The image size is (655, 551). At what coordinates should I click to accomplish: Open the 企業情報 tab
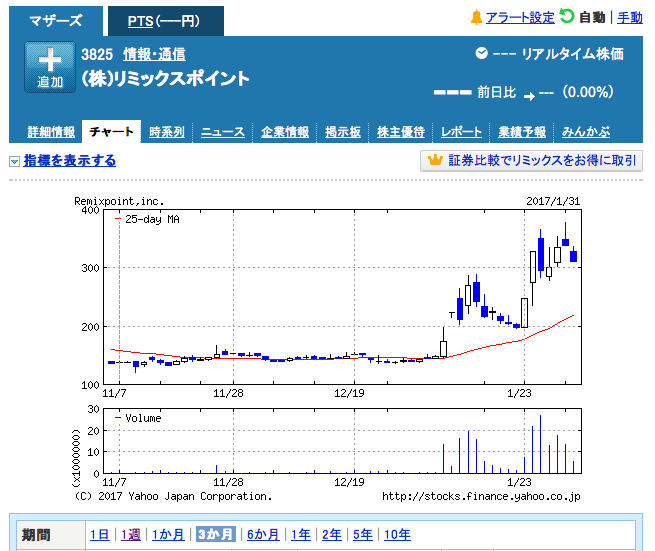[285, 132]
